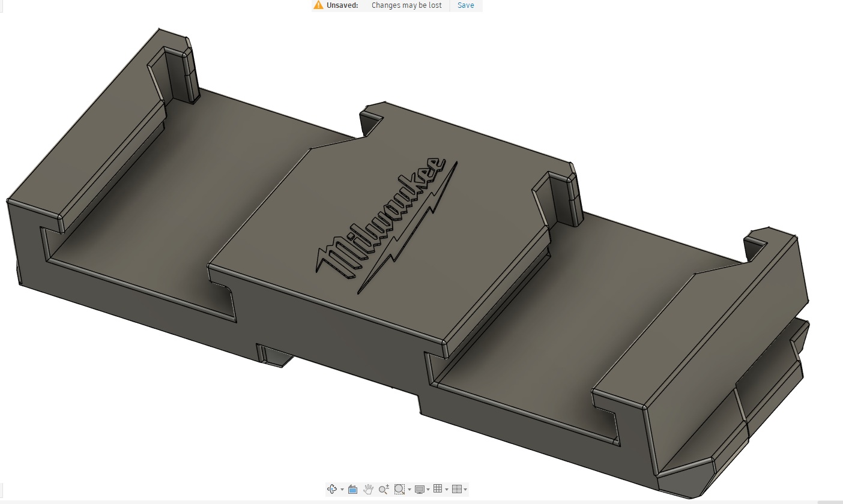Screen dimensions: 843x504
Task: Open the Orbit type dropdown arrow
Action: click(342, 490)
